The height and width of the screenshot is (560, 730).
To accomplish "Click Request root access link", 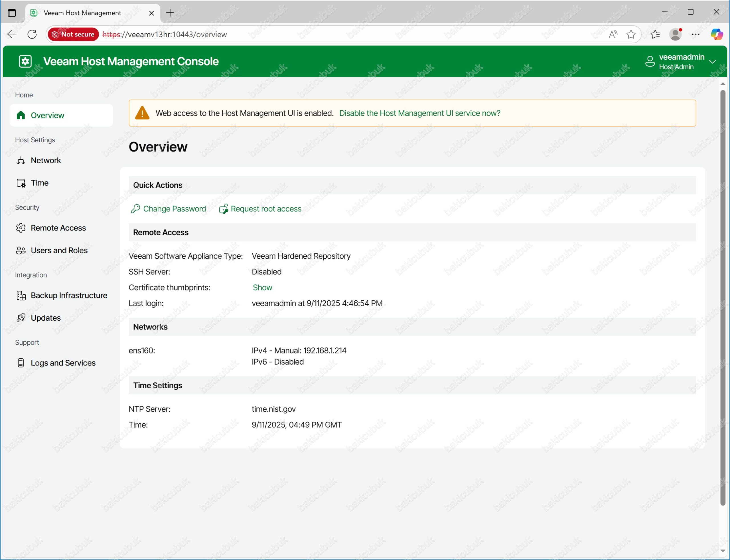I will pyautogui.click(x=265, y=209).
